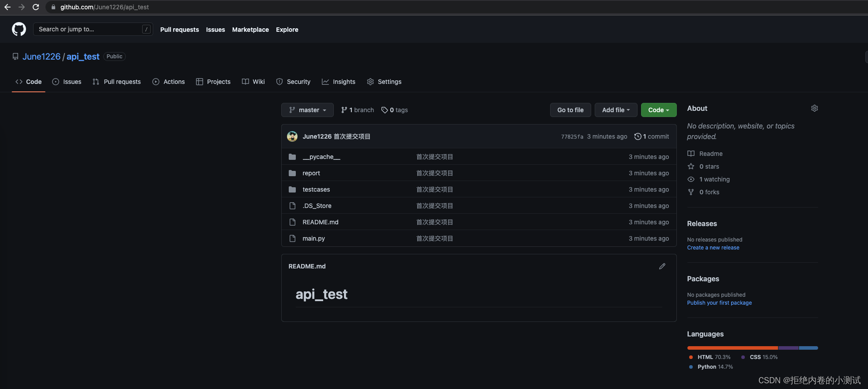Click the address bar lock icon
Viewport: 868px width, 389px height.
[x=53, y=7]
